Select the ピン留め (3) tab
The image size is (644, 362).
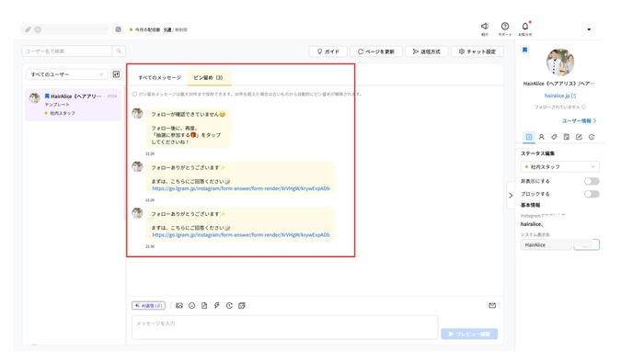click(x=208, y=77)
